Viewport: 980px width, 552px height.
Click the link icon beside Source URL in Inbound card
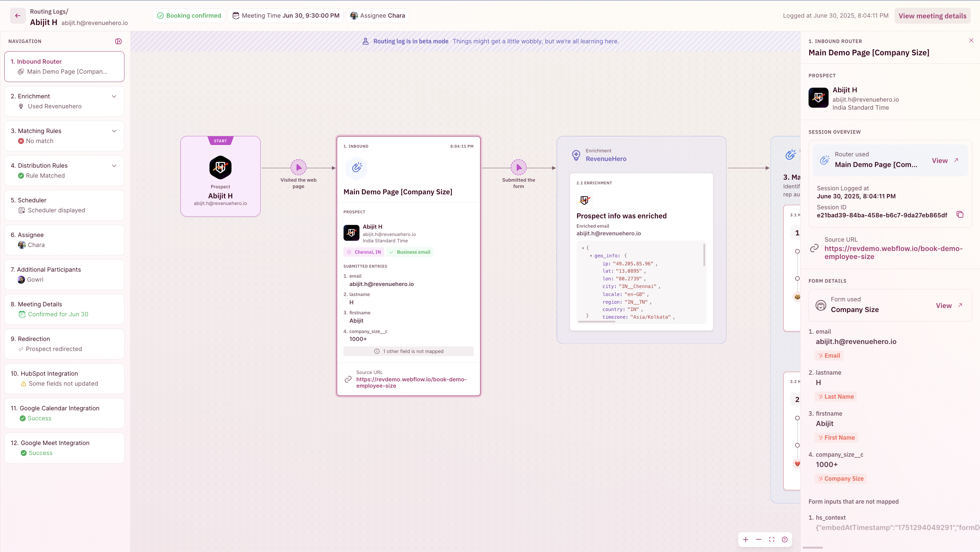(348, 379)
